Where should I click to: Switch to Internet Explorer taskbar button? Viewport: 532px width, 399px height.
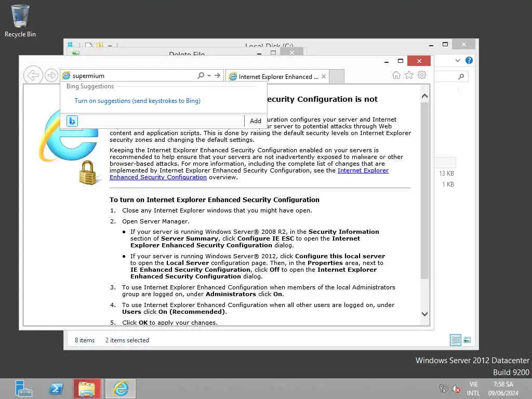(x=121, y=389)
